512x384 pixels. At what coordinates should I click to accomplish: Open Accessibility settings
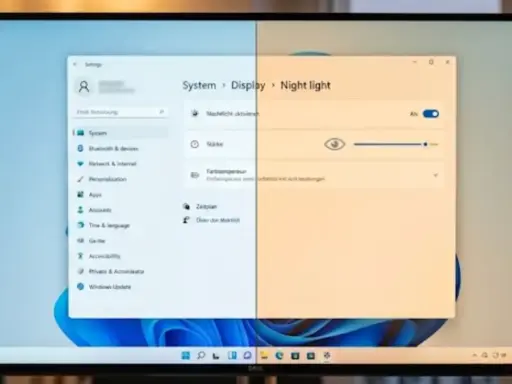104,256
